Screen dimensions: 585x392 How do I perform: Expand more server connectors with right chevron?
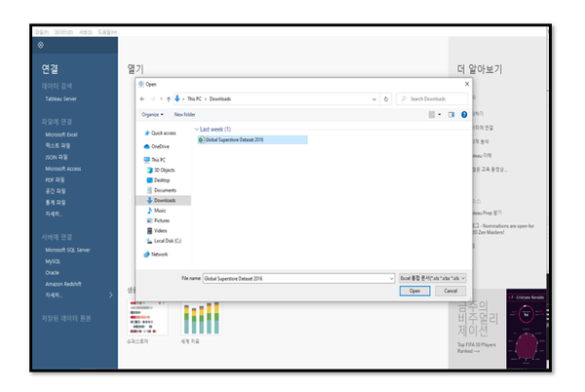pos(111,295)
